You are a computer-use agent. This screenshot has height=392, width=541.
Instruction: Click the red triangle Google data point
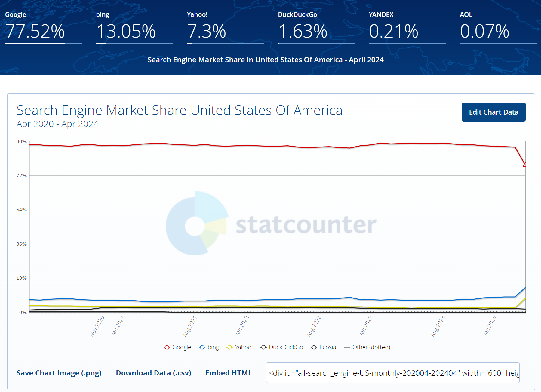pyautogui.click(x=524, y=165)
